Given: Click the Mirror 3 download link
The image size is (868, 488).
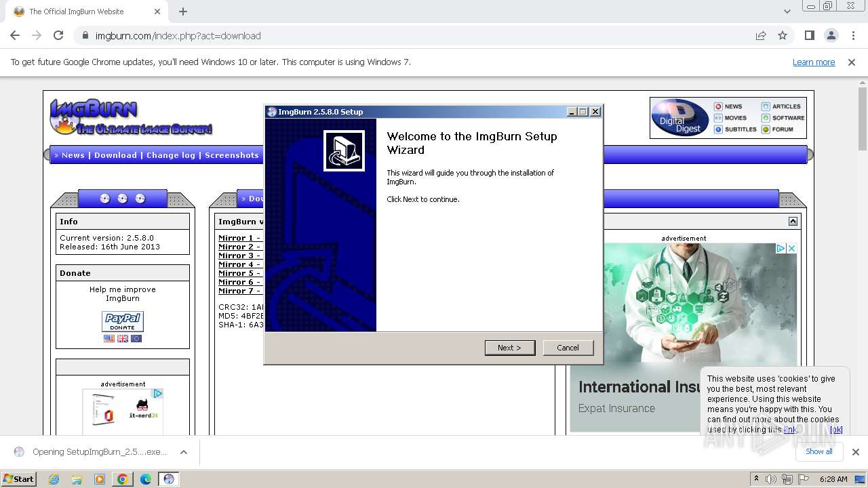Looking at the screenshot, I should (x=239, y=256).
